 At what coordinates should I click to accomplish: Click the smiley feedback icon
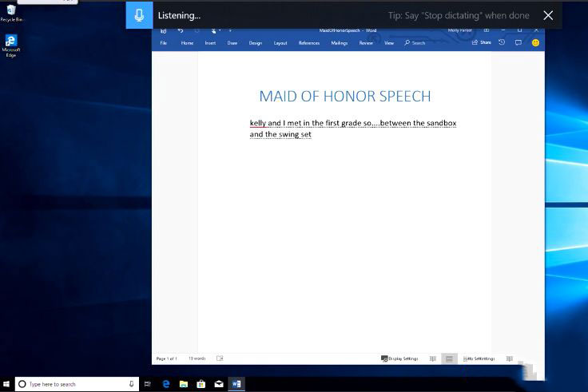(535, 42)
